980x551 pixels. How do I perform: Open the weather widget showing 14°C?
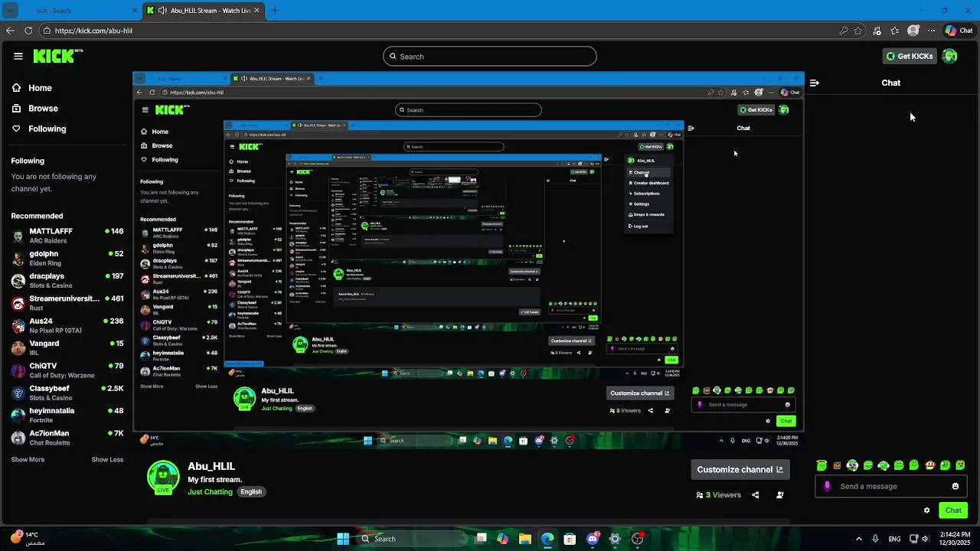(28, 538)
